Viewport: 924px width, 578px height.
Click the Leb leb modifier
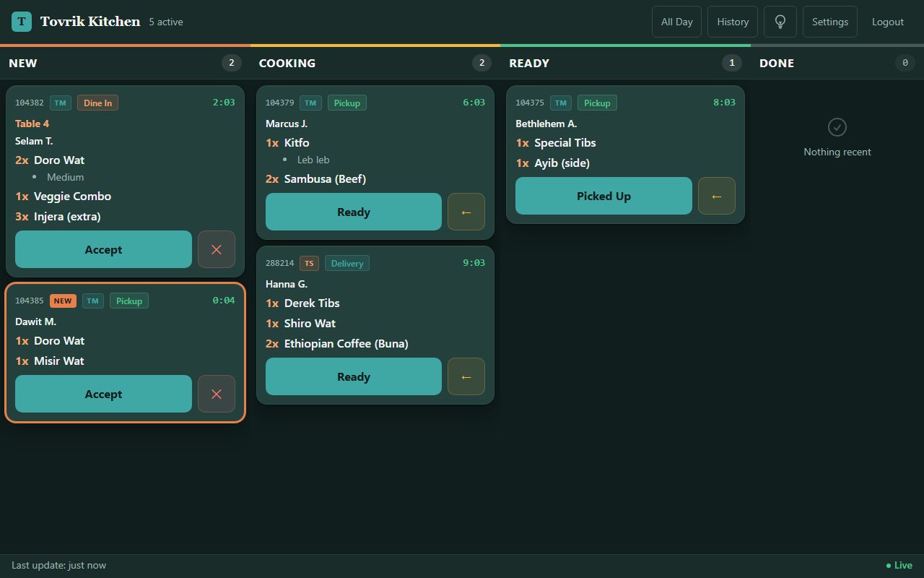click(313, 160)
